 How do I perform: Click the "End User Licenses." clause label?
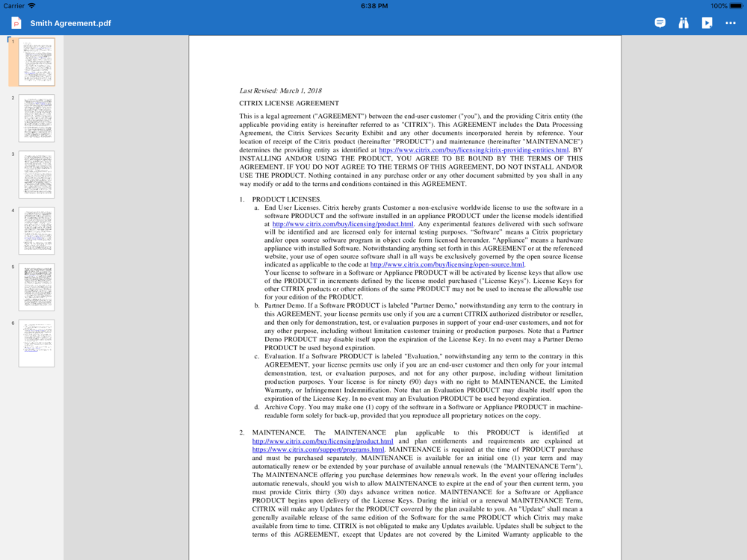point(292,208)
